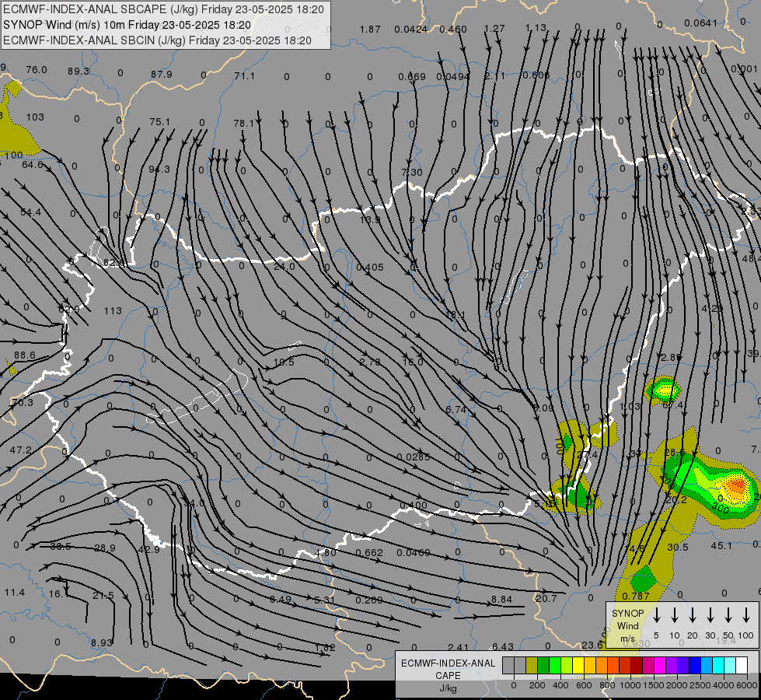Click the 1000 label on CAPE scale
Image resolution: width=761 pixels, height=700 pixels.
pos(630,685)
